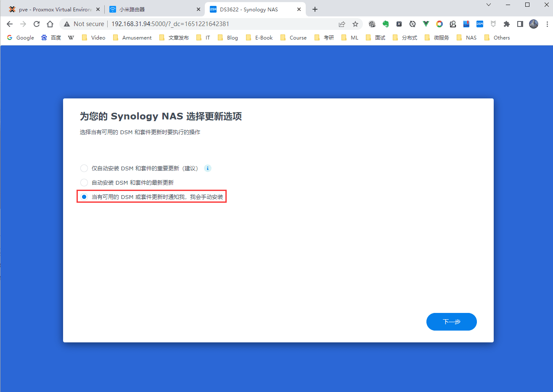Screen dimensions: 553x392
Task: Open a new browser tab
Action: pyautogui.click(x=315, y=9)
